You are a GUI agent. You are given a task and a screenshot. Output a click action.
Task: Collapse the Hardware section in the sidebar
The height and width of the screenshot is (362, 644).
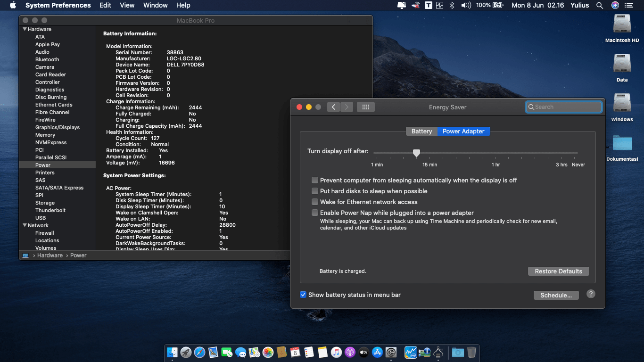tap(25, 29)
